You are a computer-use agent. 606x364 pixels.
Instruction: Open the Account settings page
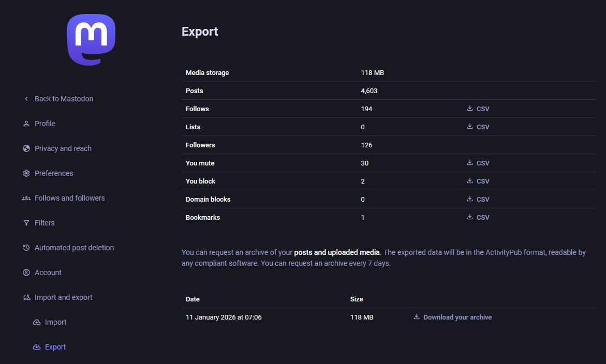tap(48, 272)
